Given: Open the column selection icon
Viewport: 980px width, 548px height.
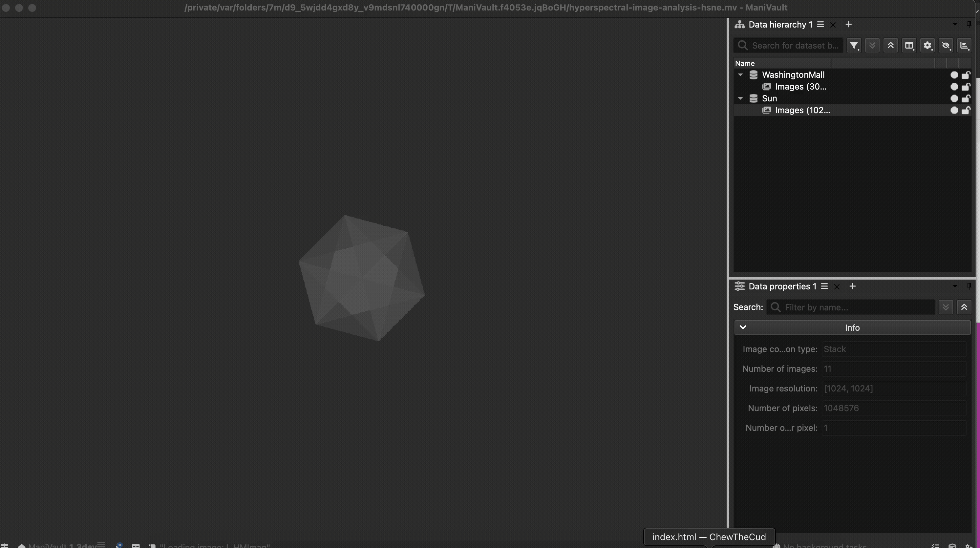Looking at the screenshot, I should tap(909, 45).
